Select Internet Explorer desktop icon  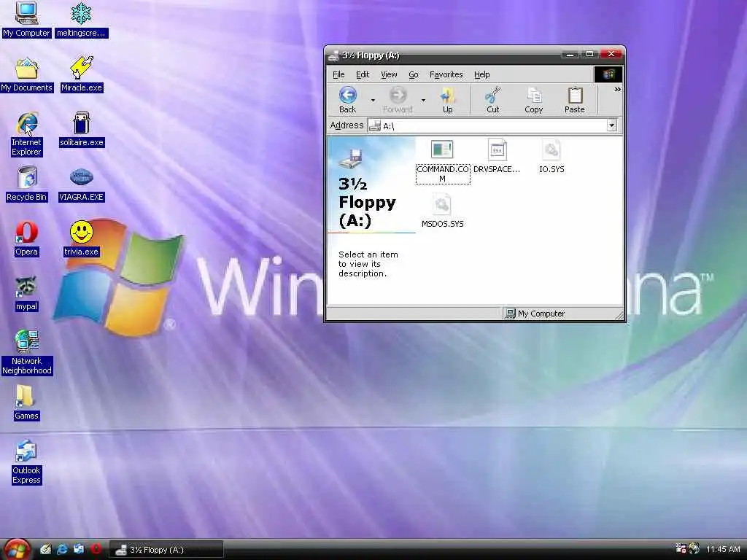27,123
